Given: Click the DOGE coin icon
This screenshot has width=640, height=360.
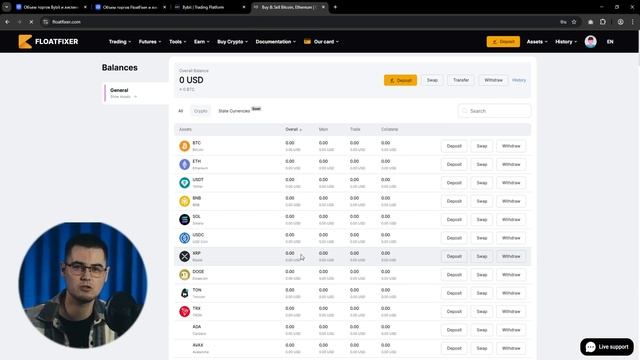Looking at the screenshot, I should (184, 274).
